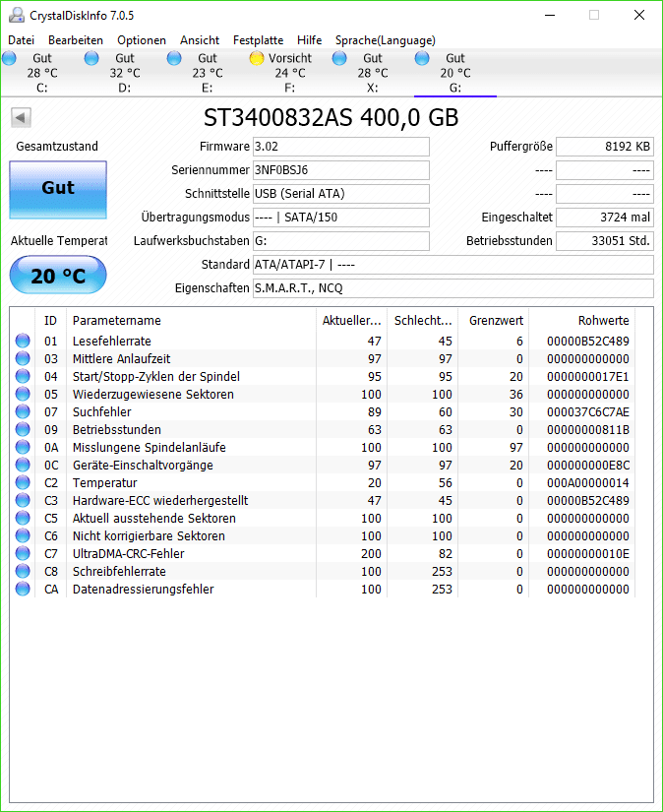Click the Rohwerte column header
This screenshot has width=663, height=812.
[x=581, y=321]
